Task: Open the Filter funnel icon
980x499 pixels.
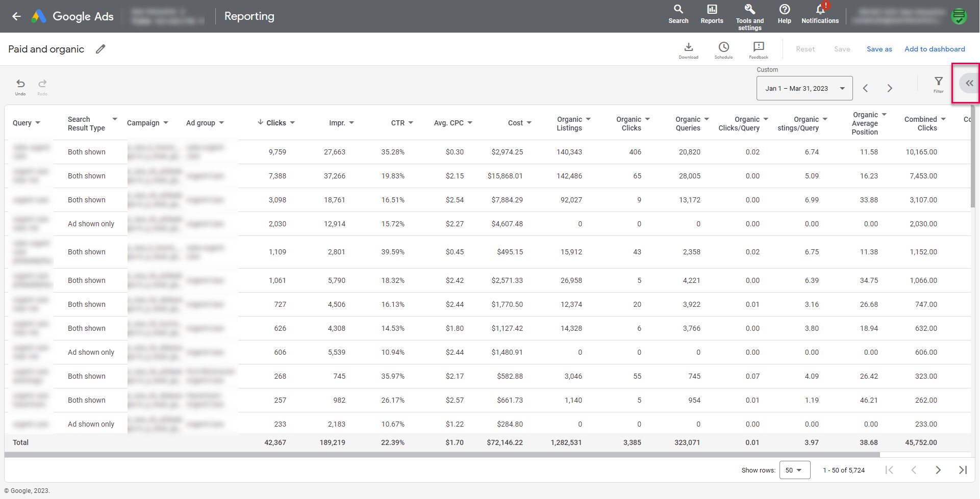Action: (938, 84)
